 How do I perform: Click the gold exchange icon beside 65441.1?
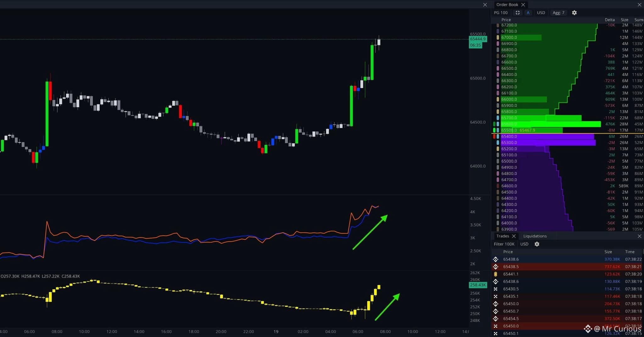coord(496,274)
